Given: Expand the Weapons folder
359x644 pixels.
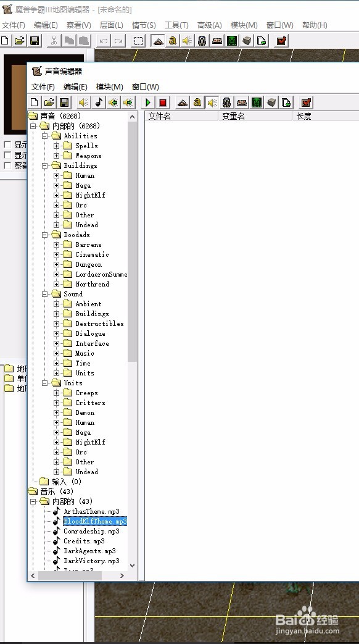Looking at the screenshot, I should [57, 156].
